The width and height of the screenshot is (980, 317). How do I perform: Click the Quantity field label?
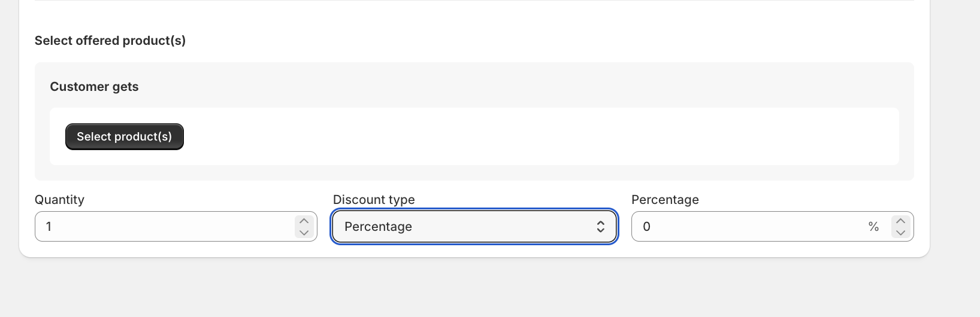(59, 200)
